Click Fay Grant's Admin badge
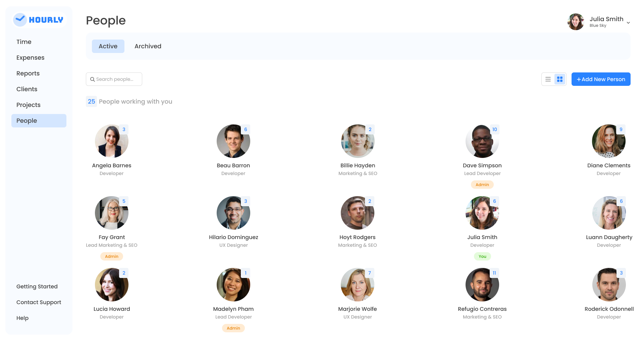644x341 pixels. (x=112, y=257)
